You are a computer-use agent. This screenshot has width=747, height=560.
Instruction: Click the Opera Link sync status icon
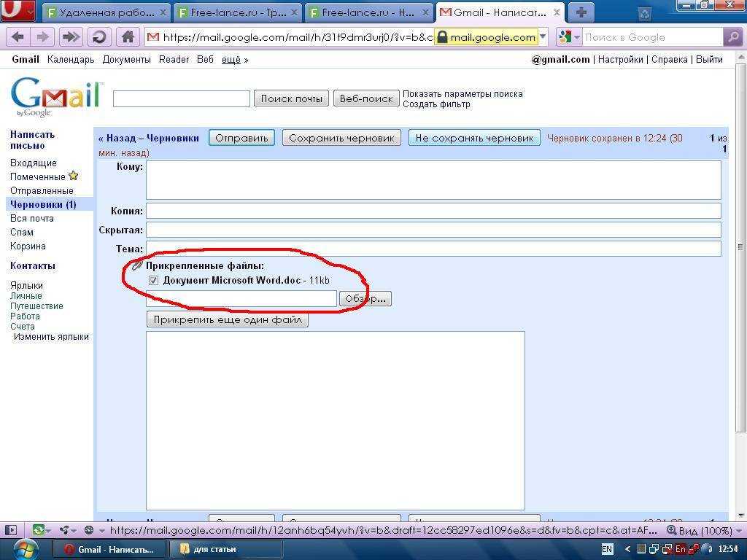(38, 530)
